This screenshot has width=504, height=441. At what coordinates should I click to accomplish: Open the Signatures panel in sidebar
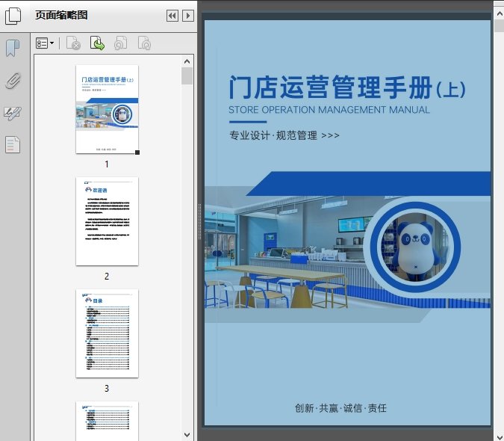coord(13,113)
